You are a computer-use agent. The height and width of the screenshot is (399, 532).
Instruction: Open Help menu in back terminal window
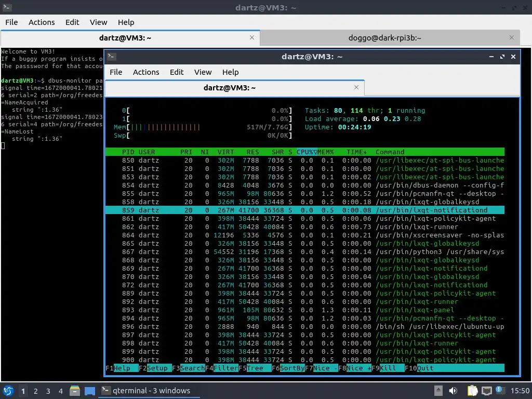126,22
